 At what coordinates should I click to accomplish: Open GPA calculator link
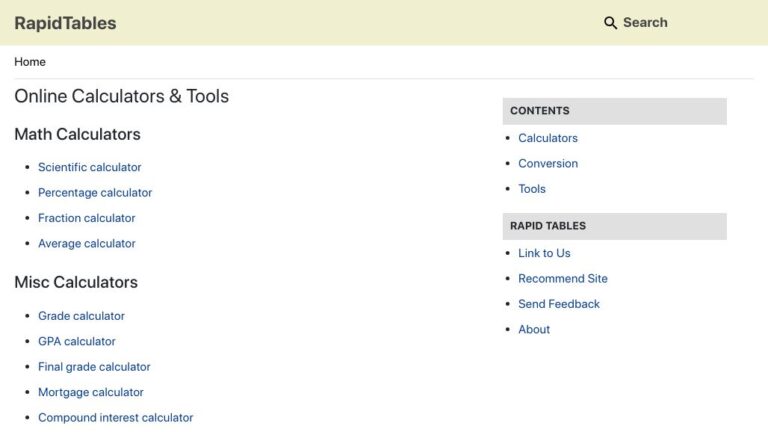click(x=77, y=341)
